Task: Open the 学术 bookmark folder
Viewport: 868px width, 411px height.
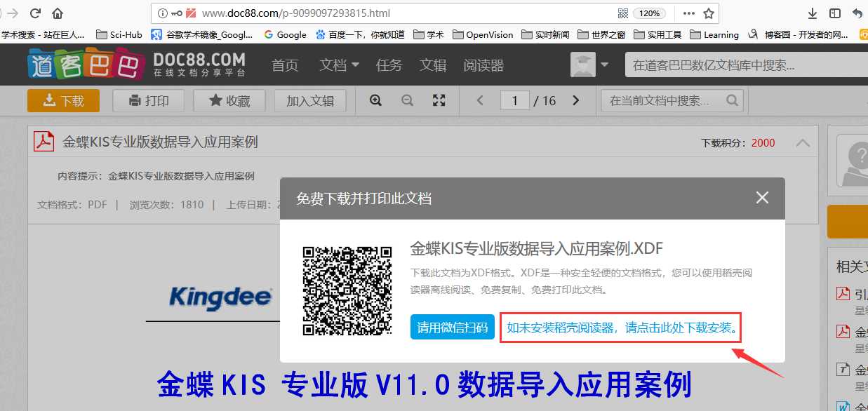Action: 429,34
